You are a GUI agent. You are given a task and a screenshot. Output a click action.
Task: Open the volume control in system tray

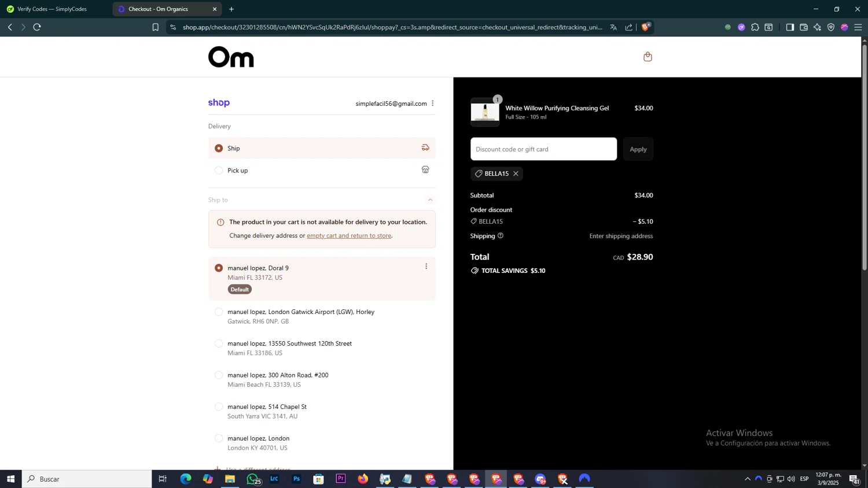(x=791, y=479)
